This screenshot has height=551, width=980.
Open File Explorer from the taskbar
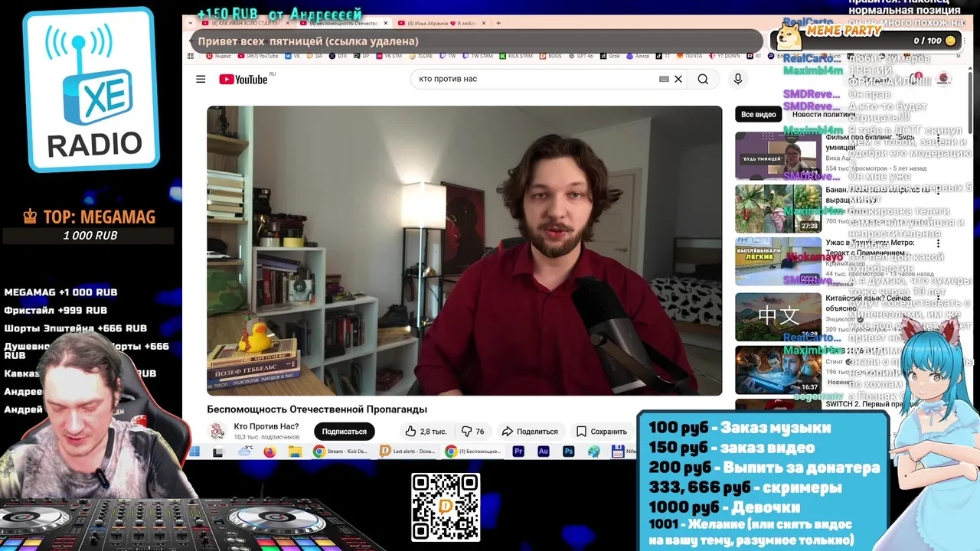click(295, 452)
